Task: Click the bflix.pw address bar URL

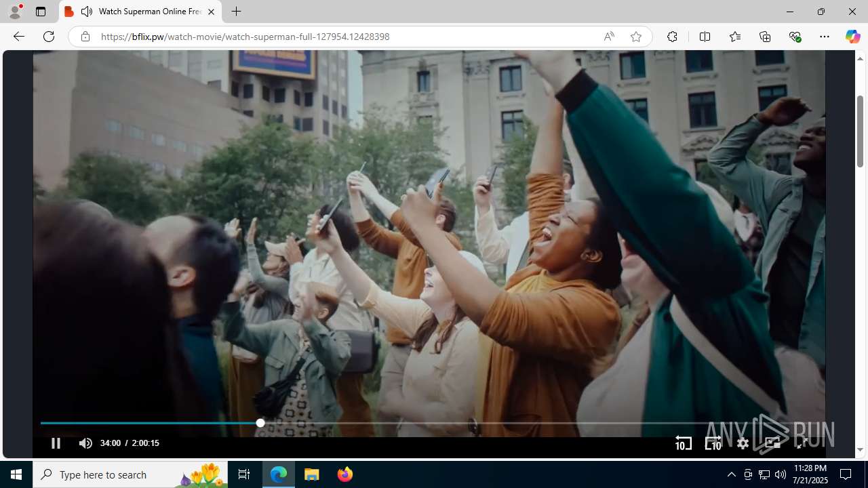Action: (245, 37)
